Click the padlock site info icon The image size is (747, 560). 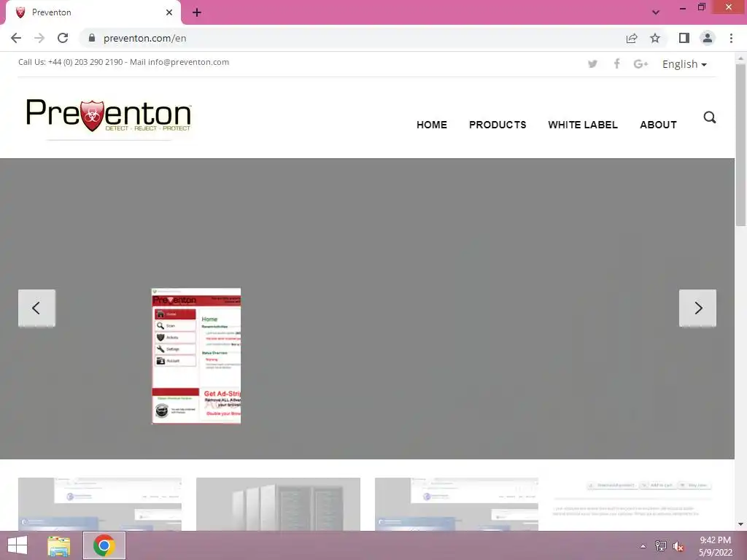coord(92,38)
